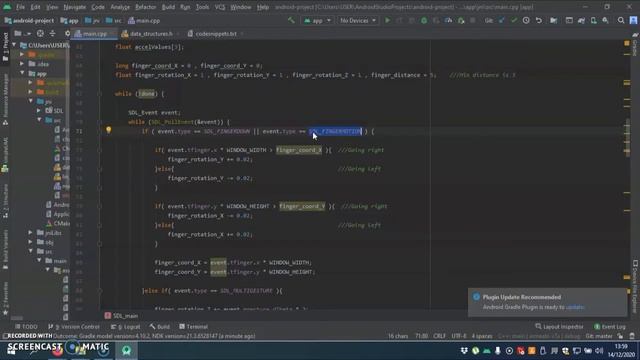Screen dimensions: 640x360
Task: Click the Git Commit checkmark icon
Action: click(514, 20)
